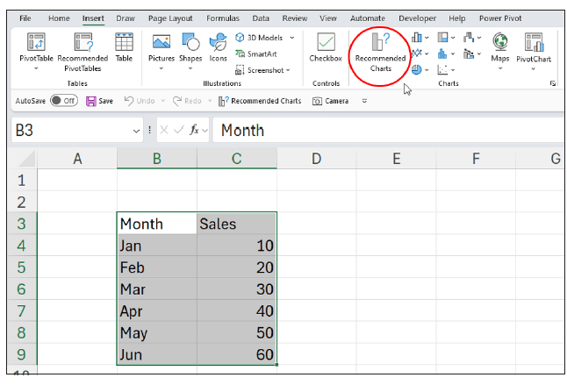Toggle the AutoSave switch
This screenshot has width=567, height=392.
(64, 101)
